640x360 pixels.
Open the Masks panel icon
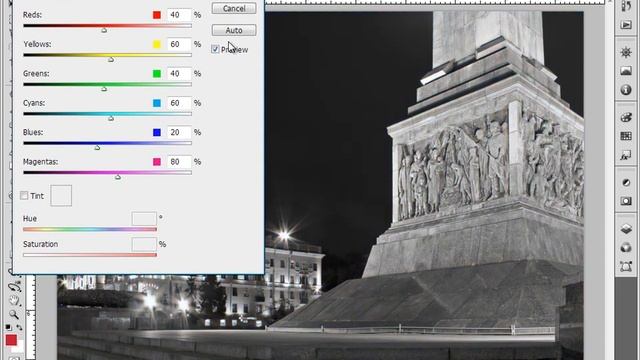click(x=626, y=201)
